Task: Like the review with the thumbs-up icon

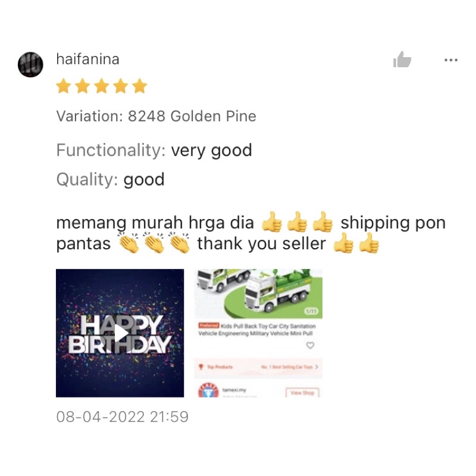Action: point(402,59)
